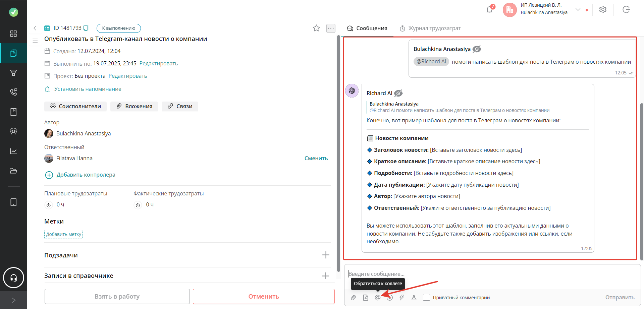
Task: Open the К выполнению status dropdown
Action: pyautogui.click(x=119, y=28)
